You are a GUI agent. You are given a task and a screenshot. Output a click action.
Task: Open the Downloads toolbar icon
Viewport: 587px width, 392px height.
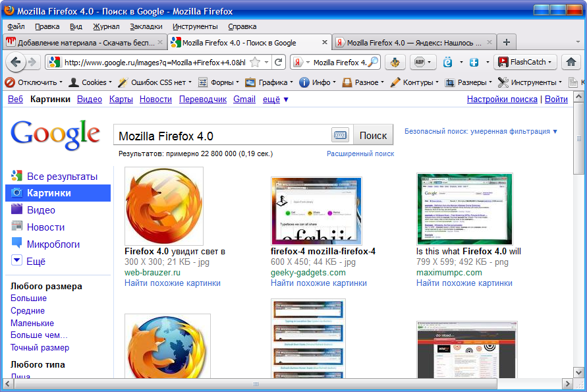click(x=395, y=62)
